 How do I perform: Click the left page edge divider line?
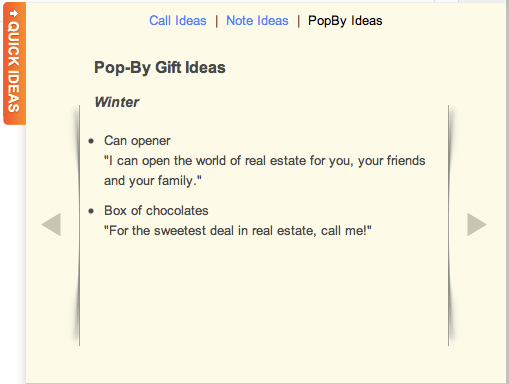tap(79, 225)
